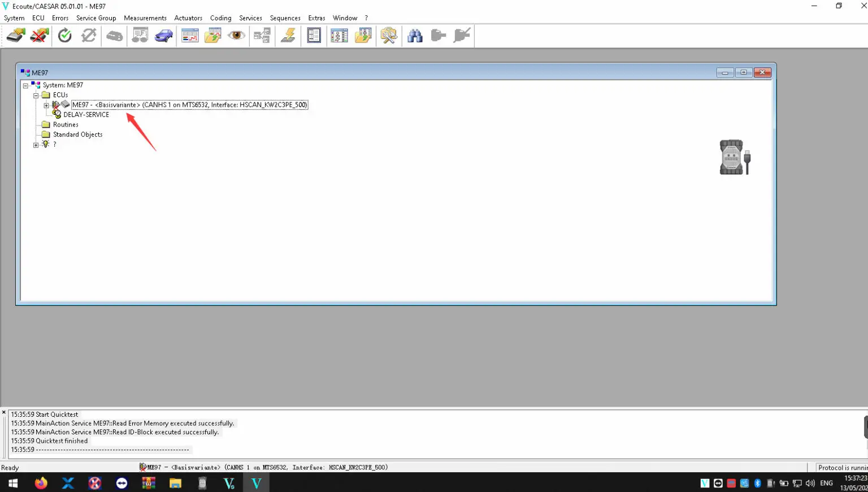This screenshot has height=492, width=868.
Task: Click the eye monitoring toolbar icon
Action: click(x=236, y=36)
